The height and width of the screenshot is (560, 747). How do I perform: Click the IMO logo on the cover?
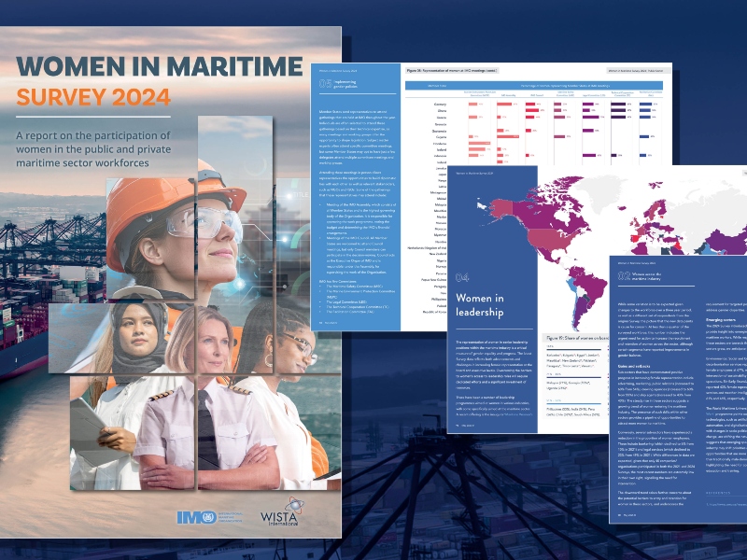pos(209,517)
